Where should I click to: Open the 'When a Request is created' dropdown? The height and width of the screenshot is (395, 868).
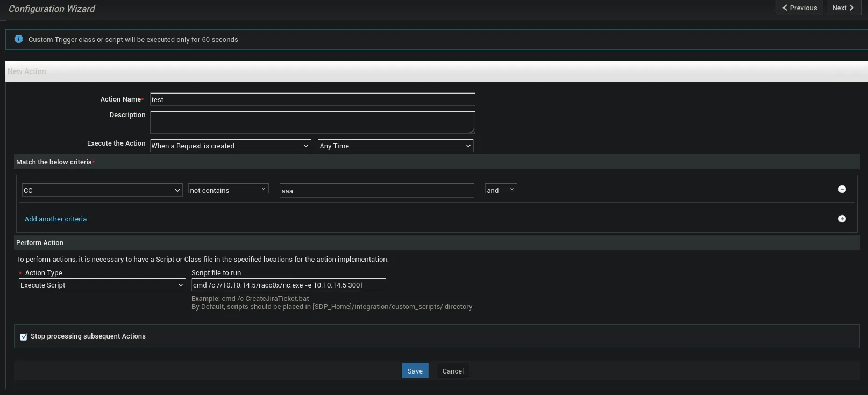click(x=231, y=146)
